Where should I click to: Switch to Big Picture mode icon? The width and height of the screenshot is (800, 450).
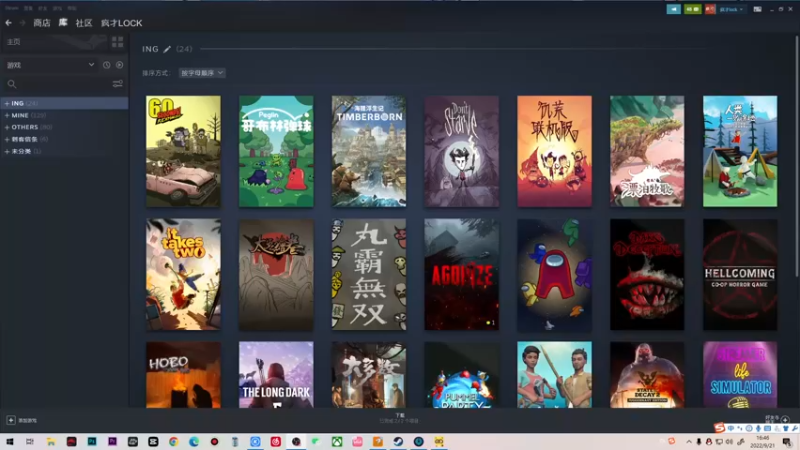tap(758, 9)
